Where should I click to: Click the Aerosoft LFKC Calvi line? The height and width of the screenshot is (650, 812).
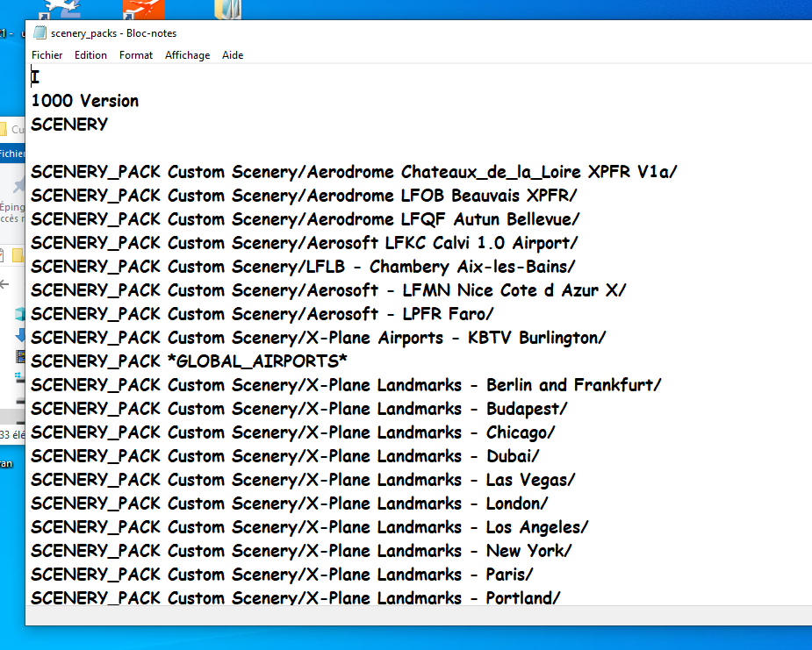coord(304,243)
